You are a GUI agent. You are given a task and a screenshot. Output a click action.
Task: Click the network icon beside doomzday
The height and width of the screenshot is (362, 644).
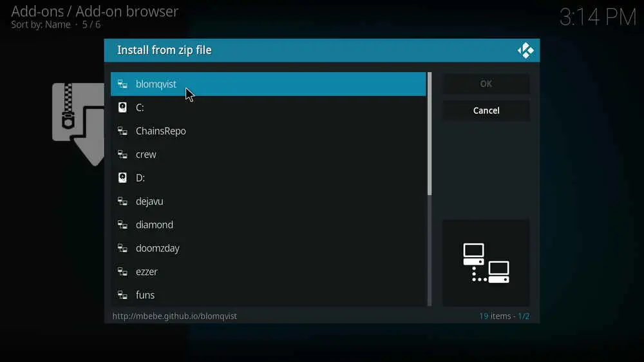[122, 248]
